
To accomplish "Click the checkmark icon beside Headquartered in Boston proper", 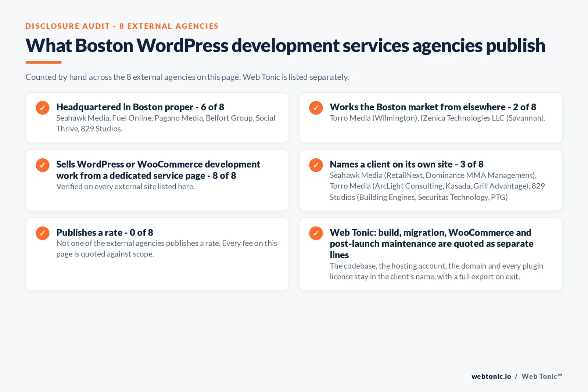I will 43,108.
